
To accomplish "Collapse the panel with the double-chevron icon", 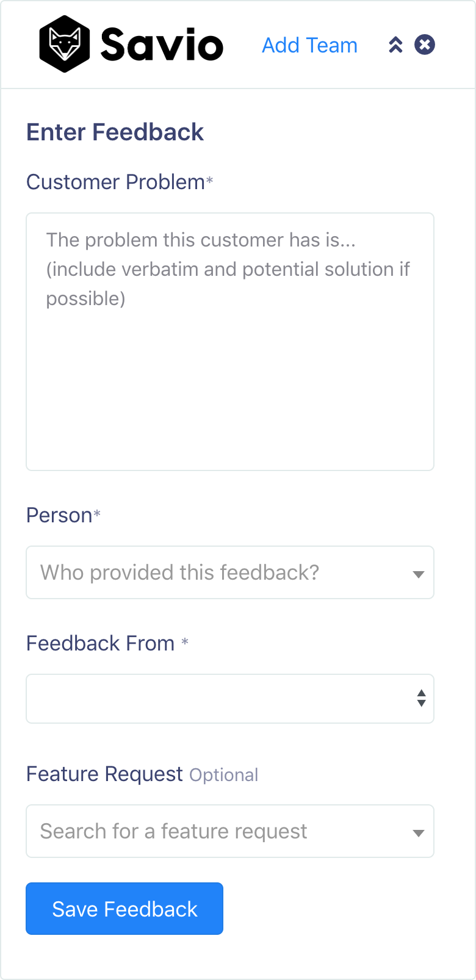I will click(395, 45).
